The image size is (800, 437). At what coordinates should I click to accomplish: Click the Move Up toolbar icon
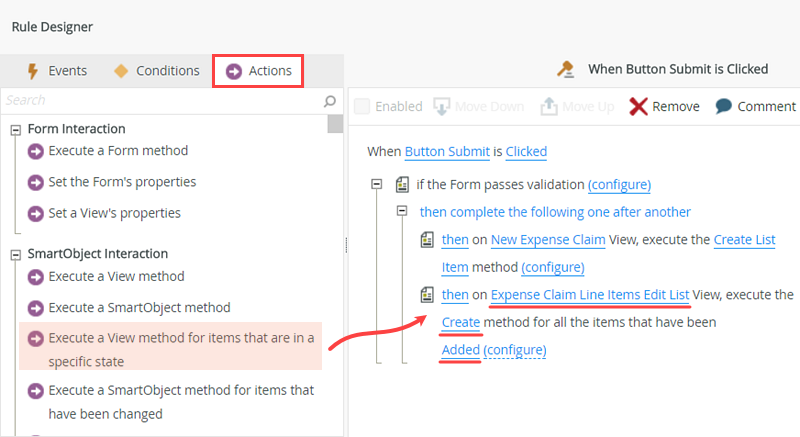pyautogui.click(x=549, y=106)
